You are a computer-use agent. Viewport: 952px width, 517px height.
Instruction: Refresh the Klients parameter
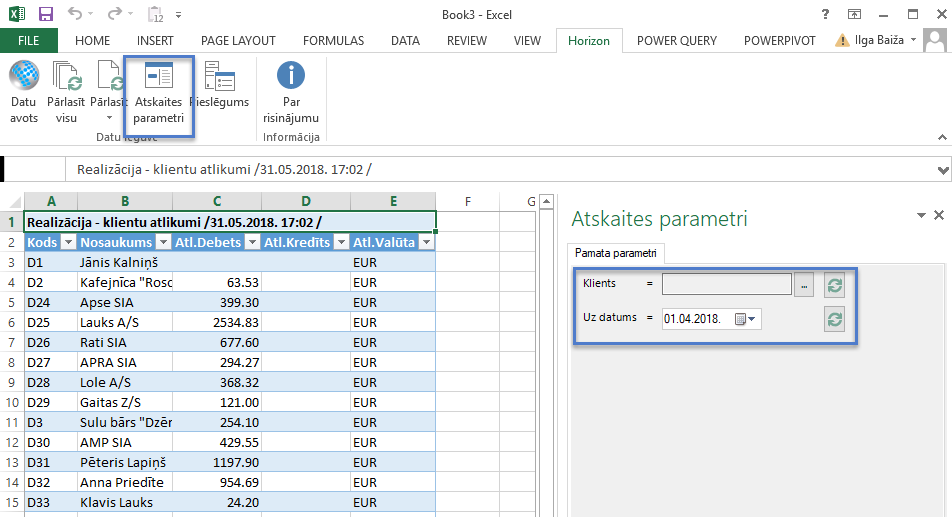834,284
